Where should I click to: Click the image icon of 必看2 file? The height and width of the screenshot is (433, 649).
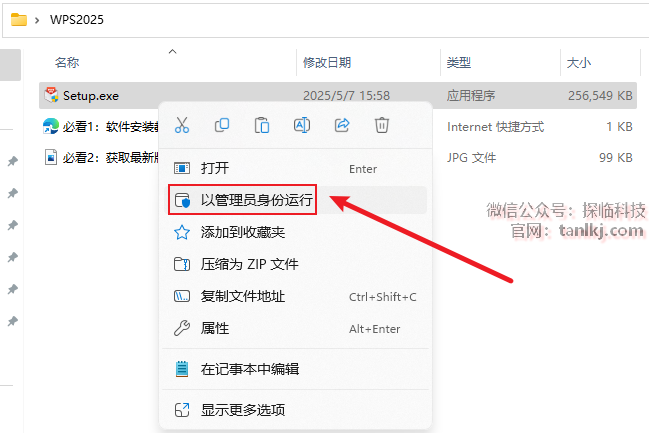pyautogui.click(x=51, y=157)
